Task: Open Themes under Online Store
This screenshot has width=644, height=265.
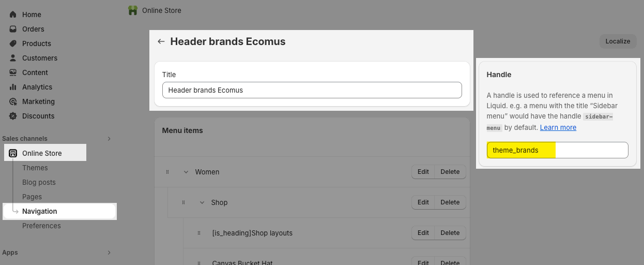Action: (x=35, y=168)
